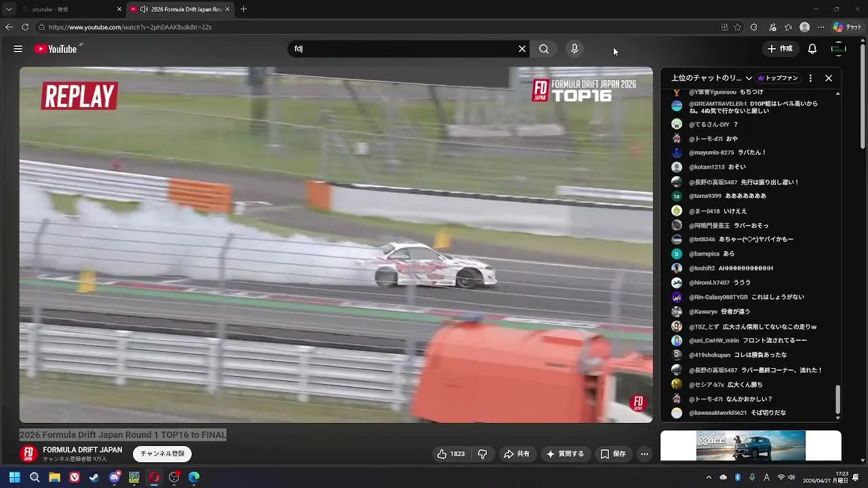Clear the search box with the X icon
Image resolution: width=868 pixels, height=488 pixels.
[522, 49]
